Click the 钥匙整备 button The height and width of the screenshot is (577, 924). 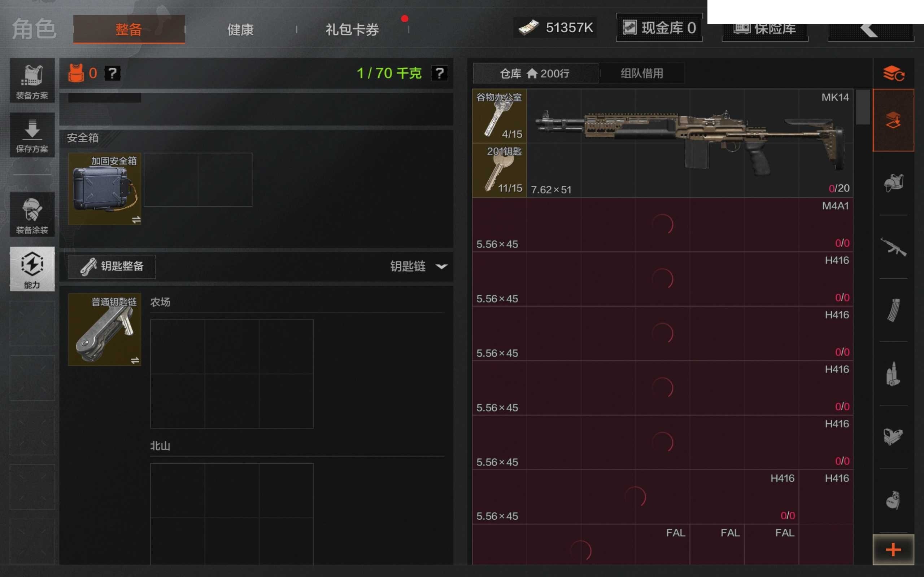tap(112, 267)
